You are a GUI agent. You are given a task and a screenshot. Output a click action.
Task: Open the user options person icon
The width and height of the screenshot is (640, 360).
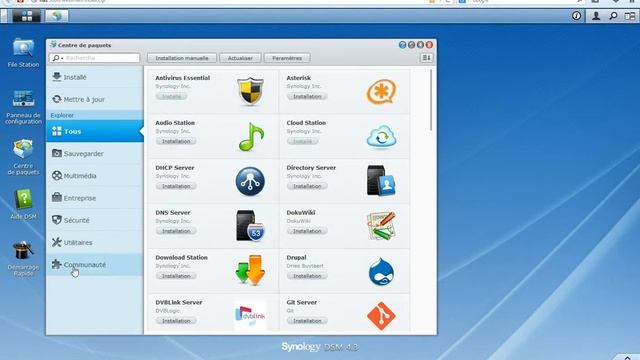[x=596, y=16]
